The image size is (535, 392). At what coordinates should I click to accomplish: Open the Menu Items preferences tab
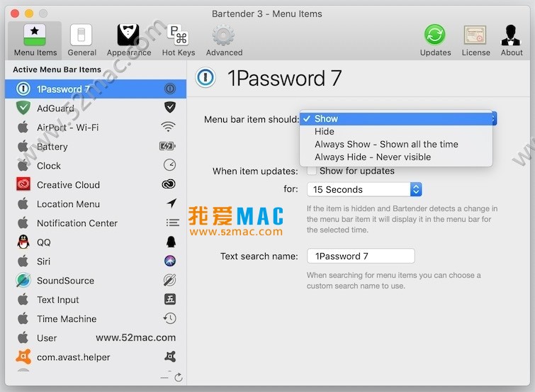[x=35, y=40]
